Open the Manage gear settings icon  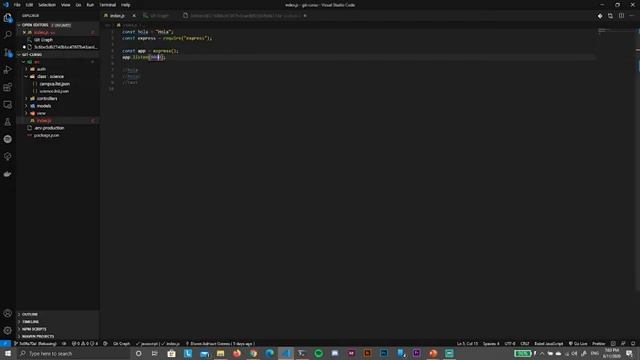click(x=8, y=330)
